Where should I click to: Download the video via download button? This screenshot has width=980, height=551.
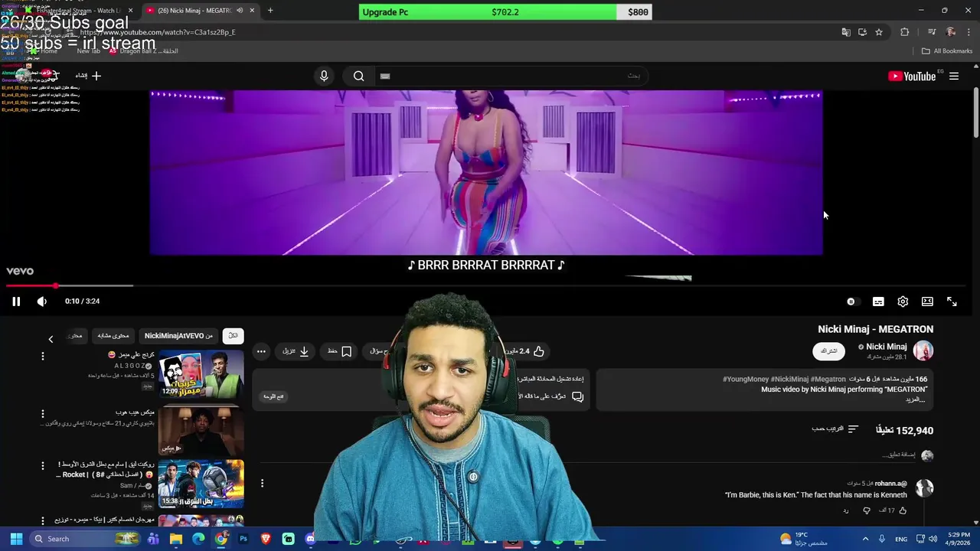coord(296,351)
